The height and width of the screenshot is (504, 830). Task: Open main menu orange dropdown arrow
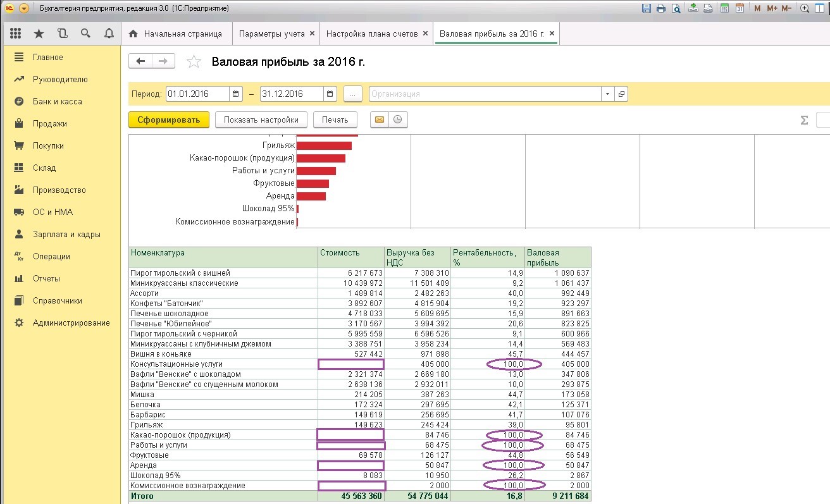point(24,8)
